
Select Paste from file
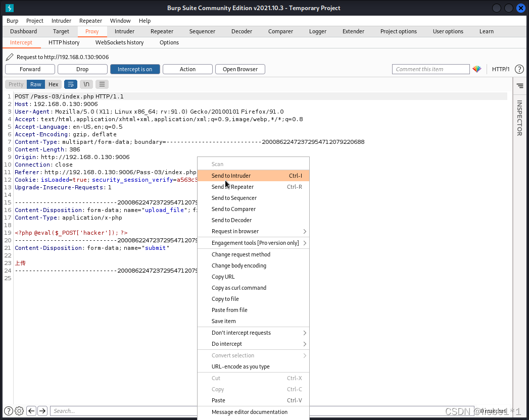coord(253,310)
